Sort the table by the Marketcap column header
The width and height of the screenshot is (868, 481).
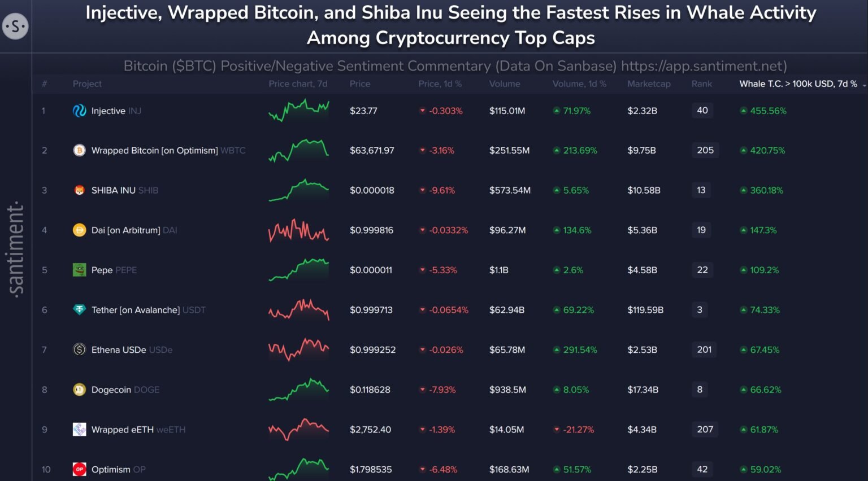[x=649, y=84]
